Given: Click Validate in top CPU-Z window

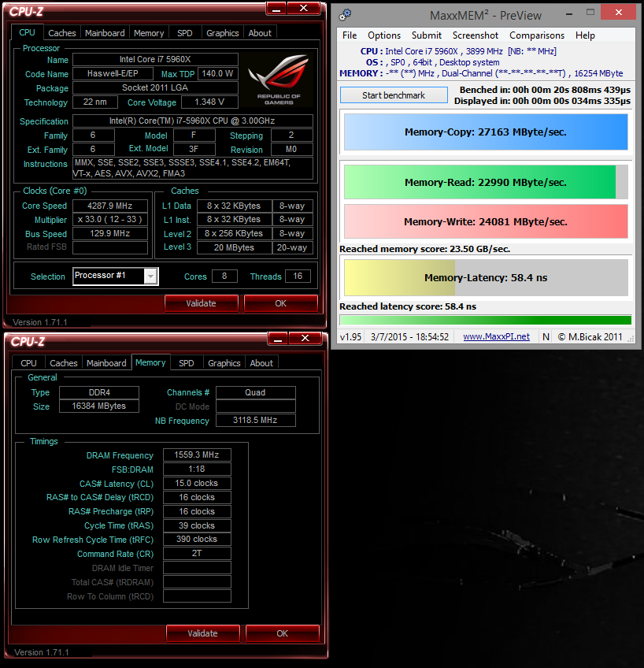Looking at the screenshot, I should (x=202, y=303).
